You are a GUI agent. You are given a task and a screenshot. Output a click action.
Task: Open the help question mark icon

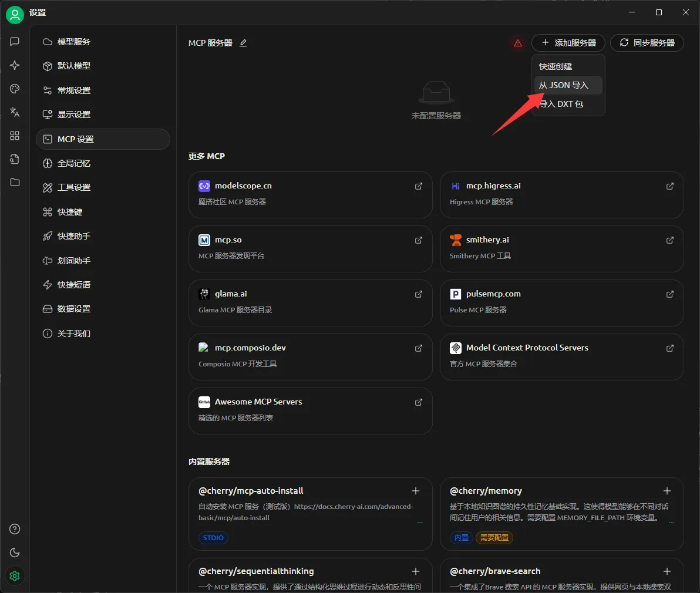[x=15, y=529]
